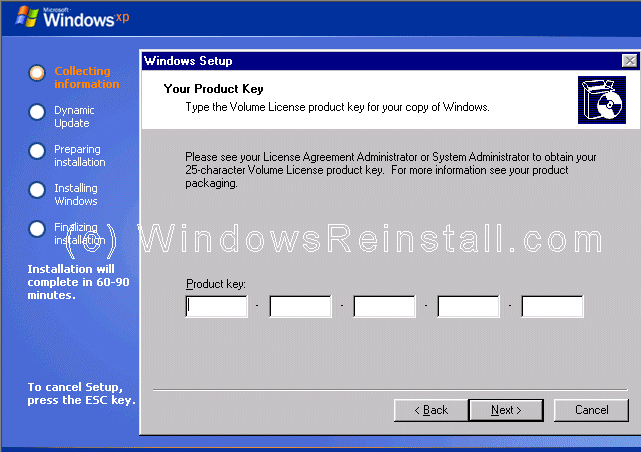Select the Installing Windows step bullet
Image resolution: width=641 pixels, height=452 pixels.
(x=37, y=189)
